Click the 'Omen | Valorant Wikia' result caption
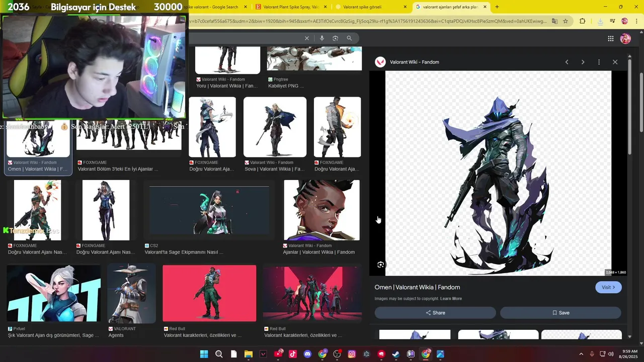 (38, 169)
